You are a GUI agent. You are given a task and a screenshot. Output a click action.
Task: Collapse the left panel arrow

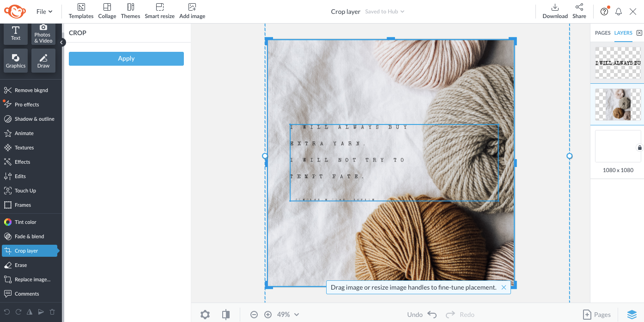click(x=62, y=42)
